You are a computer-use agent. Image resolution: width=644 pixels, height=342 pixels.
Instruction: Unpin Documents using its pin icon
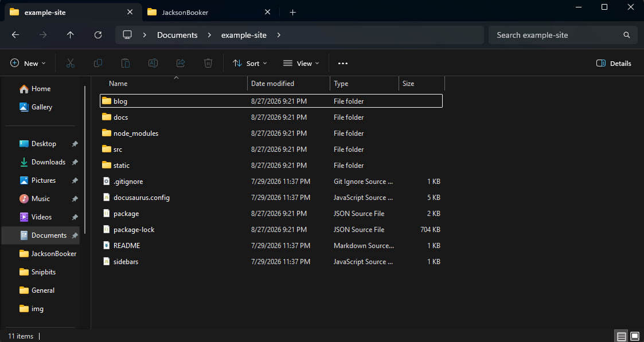coord(75,235)
